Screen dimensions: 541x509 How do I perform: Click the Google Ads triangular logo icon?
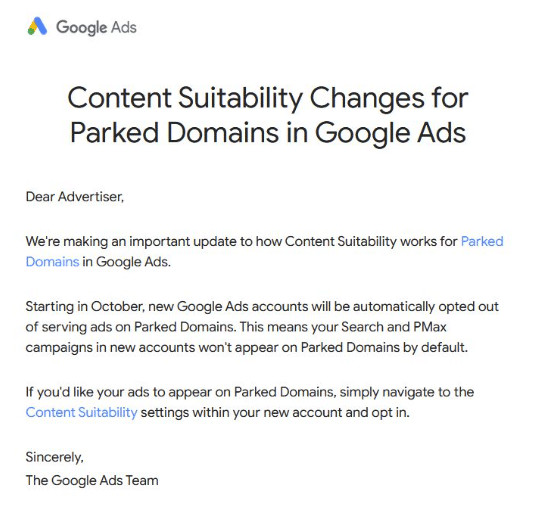[37, 26]
